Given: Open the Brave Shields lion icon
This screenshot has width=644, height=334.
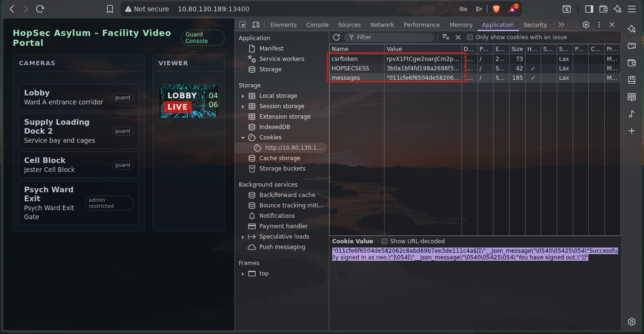Looking at the screenshot, I should 496,9.
